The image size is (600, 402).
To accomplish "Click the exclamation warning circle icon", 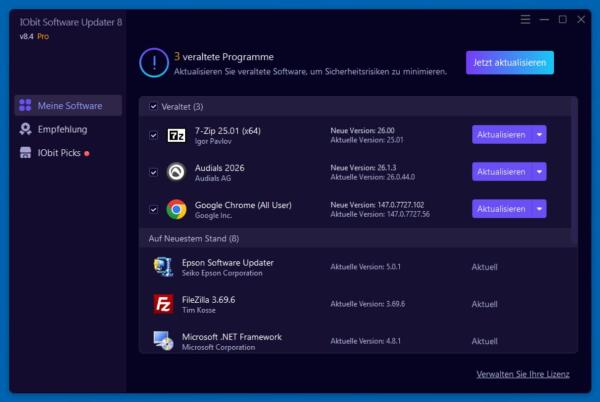I will (154, 63).
